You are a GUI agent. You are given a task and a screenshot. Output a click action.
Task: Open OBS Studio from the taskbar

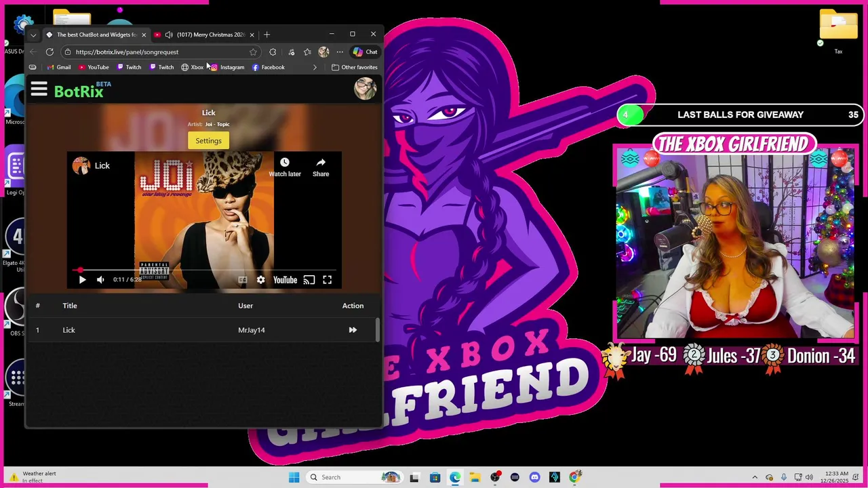[x=495, y=477]
